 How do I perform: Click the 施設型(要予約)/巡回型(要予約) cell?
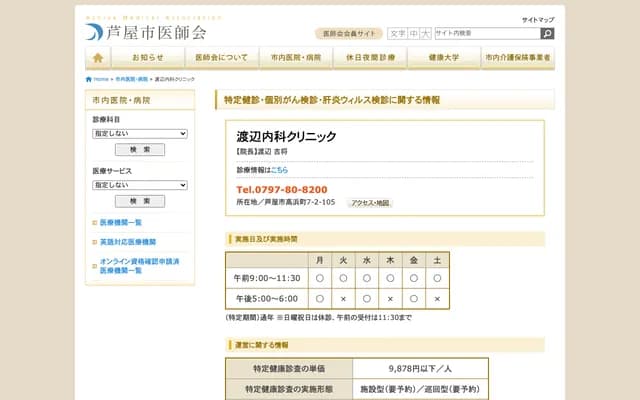[420, 389]
